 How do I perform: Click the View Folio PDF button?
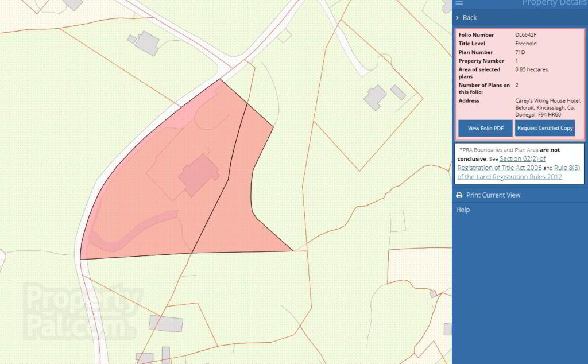pyautogui.click(x=485, y=128)
